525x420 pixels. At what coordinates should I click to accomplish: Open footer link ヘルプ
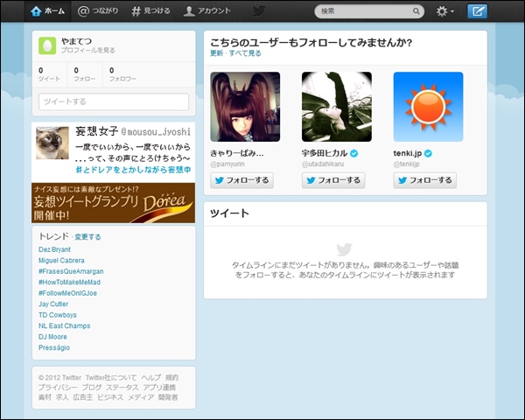[151, 378]
